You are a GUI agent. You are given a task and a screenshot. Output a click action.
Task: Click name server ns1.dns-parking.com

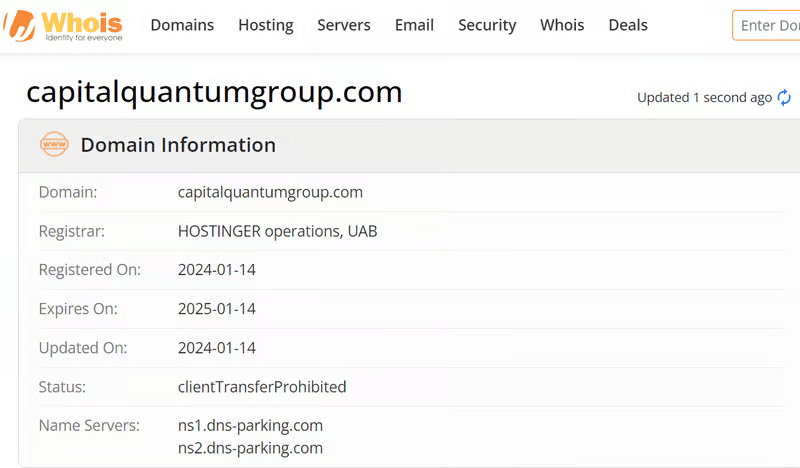pos(250,425)
